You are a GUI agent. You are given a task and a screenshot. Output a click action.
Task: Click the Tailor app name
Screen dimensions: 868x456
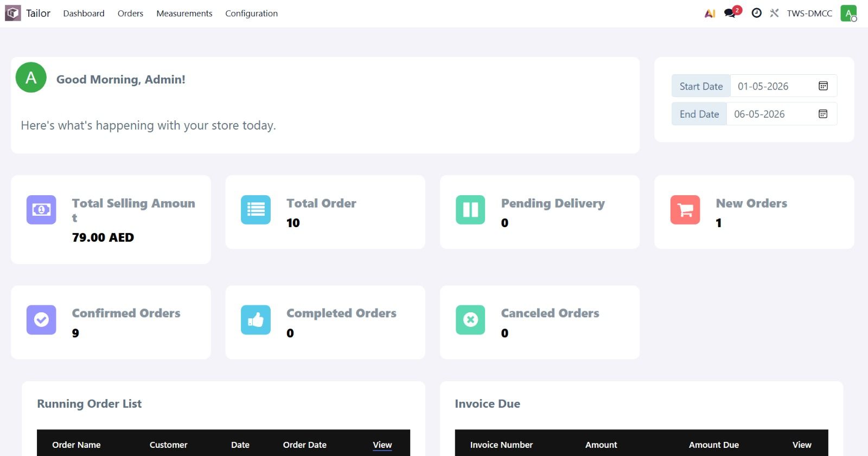coord(38,13)
